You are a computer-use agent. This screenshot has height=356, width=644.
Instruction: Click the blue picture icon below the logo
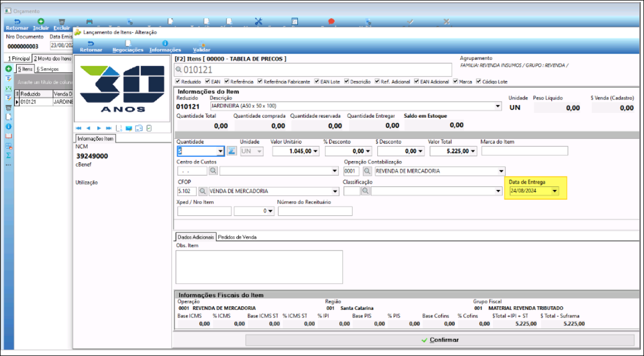pyautogui.click(x=128, y=128)
